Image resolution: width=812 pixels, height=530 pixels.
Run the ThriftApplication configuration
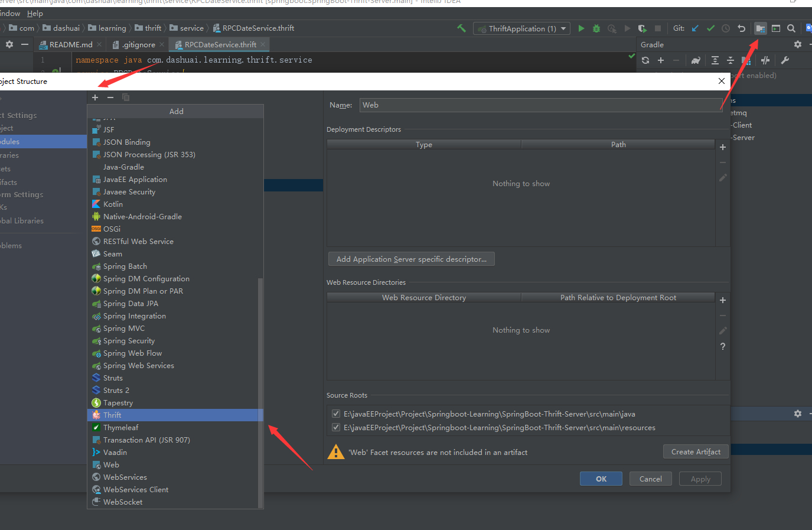(x=581, y=28)
